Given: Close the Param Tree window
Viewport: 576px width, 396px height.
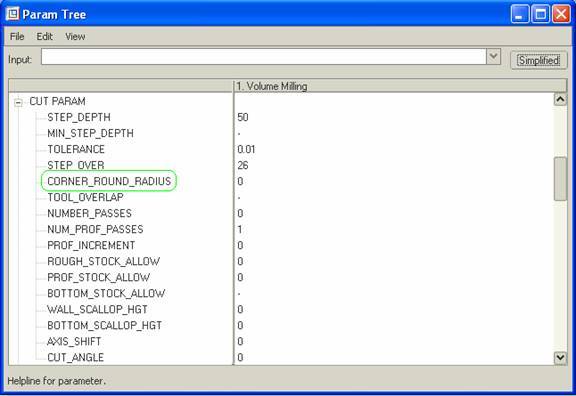Looking at the screenshot, I should [x=561, y=14].
